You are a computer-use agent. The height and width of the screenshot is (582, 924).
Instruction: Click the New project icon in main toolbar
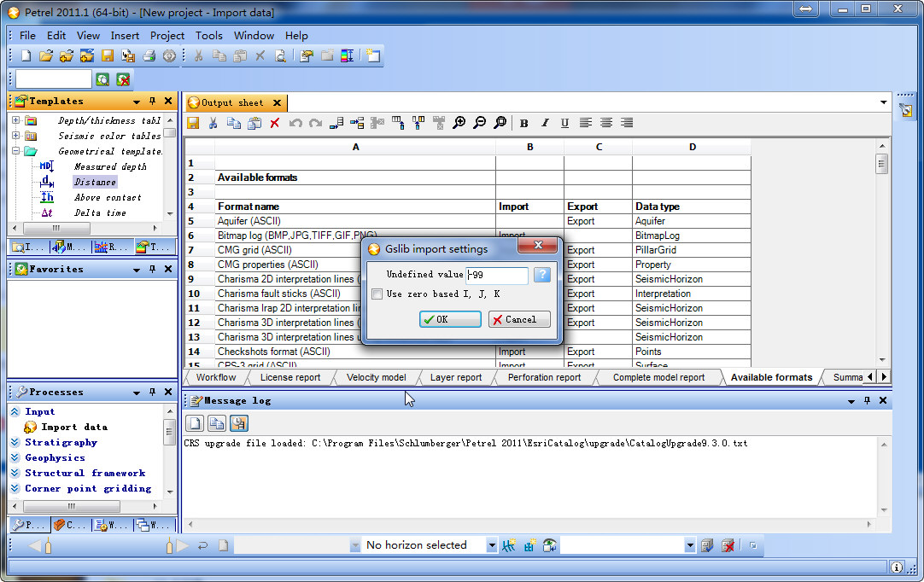click(x=26, y=56)
